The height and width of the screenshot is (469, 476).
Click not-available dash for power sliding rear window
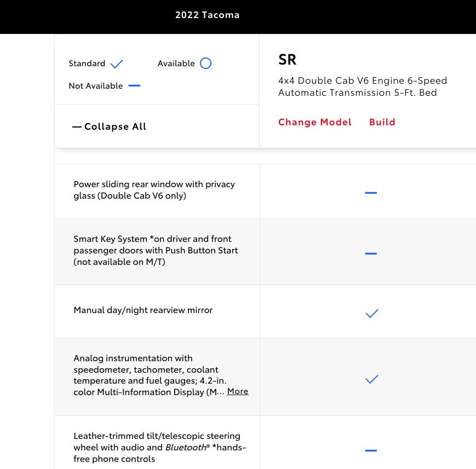pos(371,193)
